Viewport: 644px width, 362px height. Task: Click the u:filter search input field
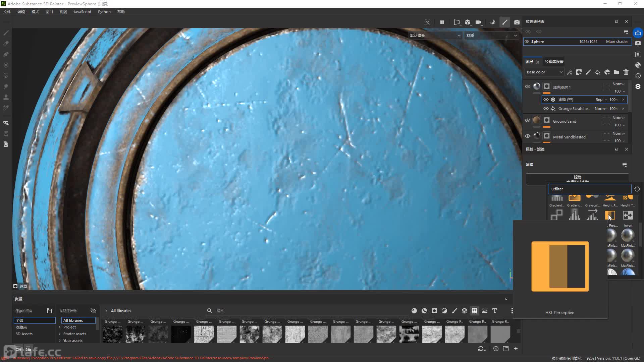[x=589, y=189]
